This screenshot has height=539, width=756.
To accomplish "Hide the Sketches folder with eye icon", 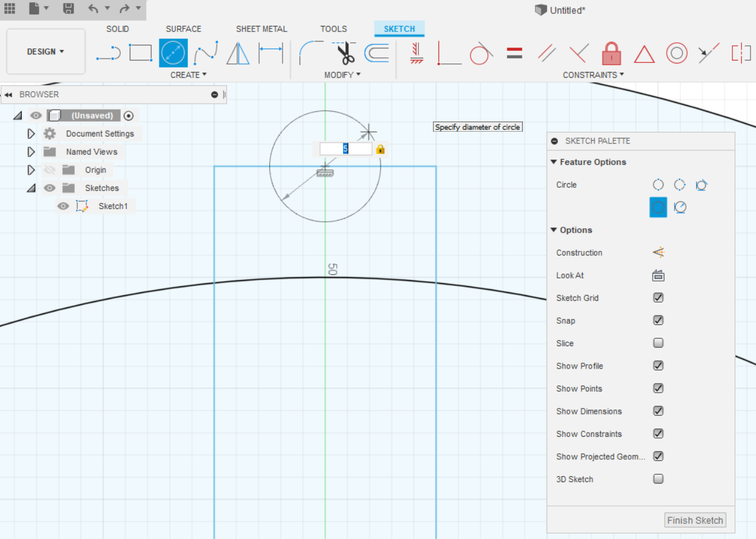I will tap(50, 188).
